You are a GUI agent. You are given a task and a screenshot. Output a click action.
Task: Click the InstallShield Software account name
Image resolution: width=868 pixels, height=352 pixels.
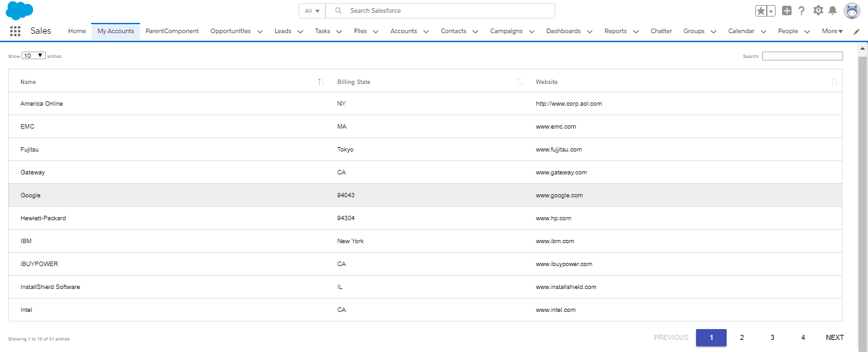coord(50,287)
